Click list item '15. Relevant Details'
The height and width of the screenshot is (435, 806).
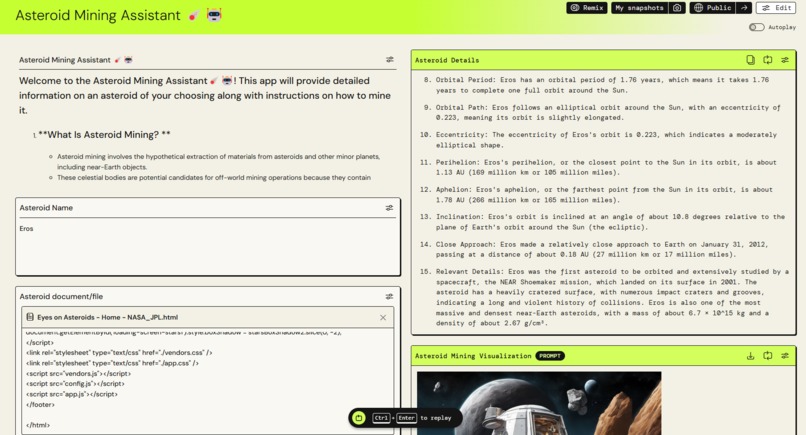604,297
